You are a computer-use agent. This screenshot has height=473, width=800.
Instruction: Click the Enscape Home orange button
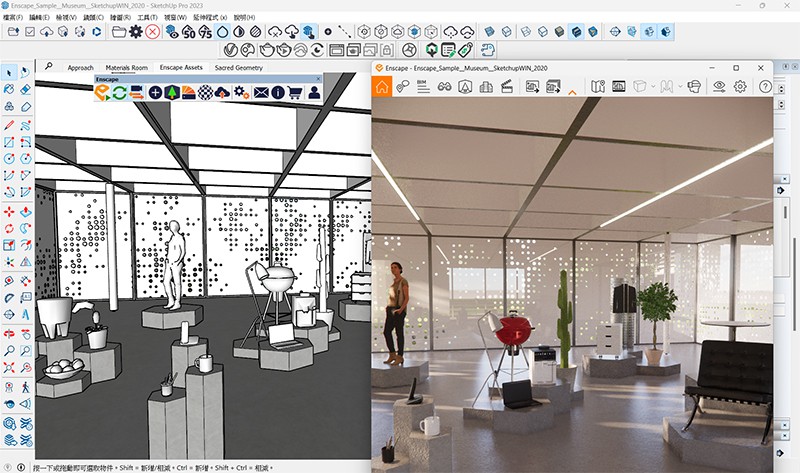(382, 87)
